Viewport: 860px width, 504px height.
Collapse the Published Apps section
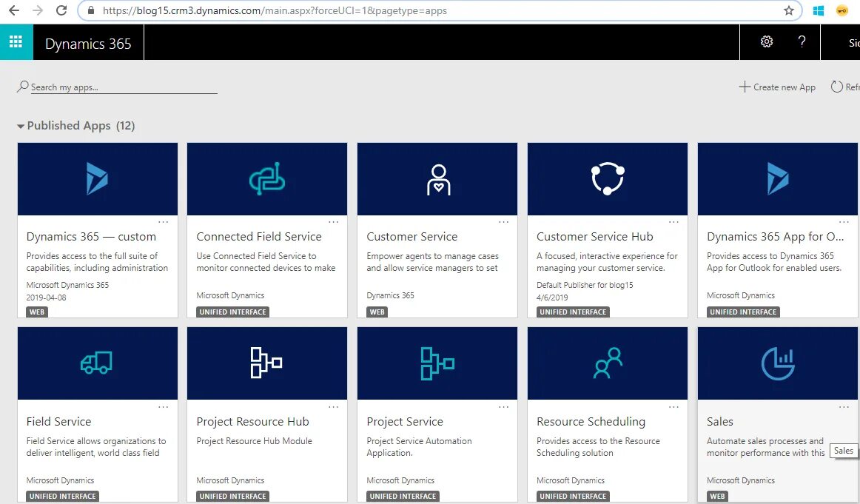tap(21, 127)
